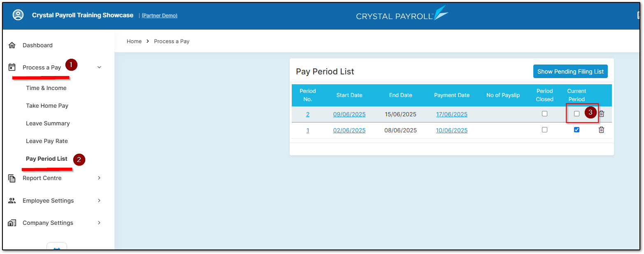Viewport: 644px width, 254px height.
Task: Go to Home breadcrumb
Action: 134,41
